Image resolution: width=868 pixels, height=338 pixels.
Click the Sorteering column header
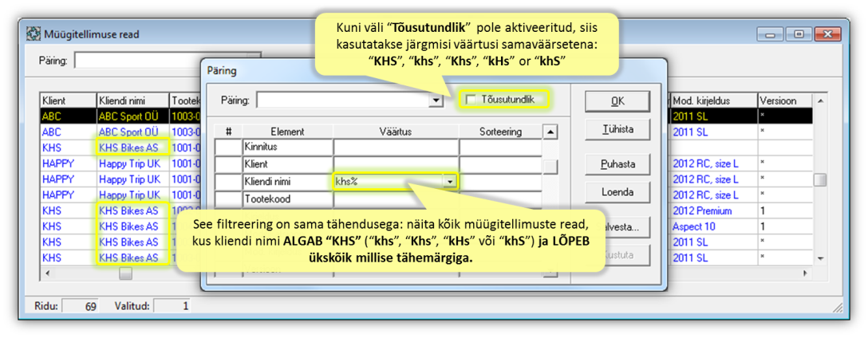[x=500, y=132]
